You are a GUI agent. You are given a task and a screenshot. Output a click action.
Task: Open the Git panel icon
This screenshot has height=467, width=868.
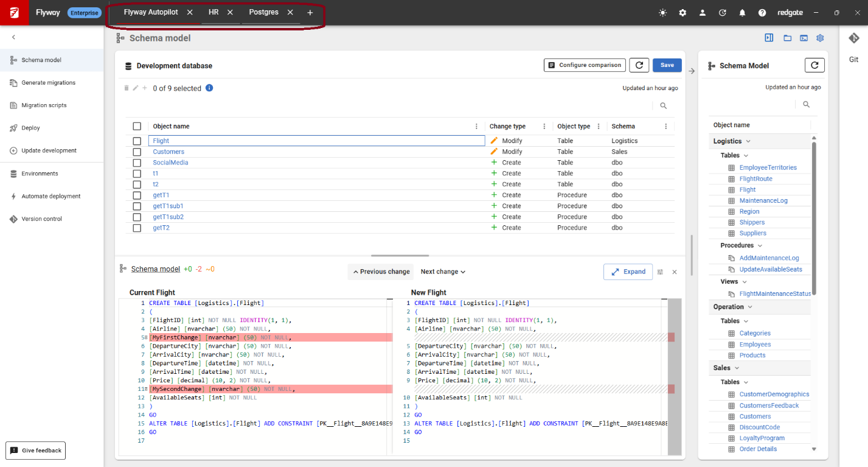point(853,38)
